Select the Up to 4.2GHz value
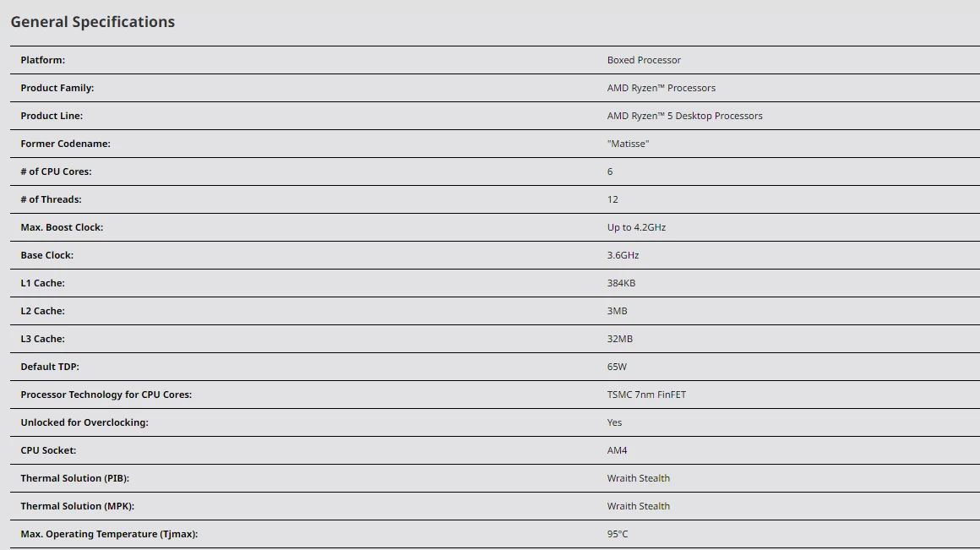The image size is (980, 550). tap(636, 227)
